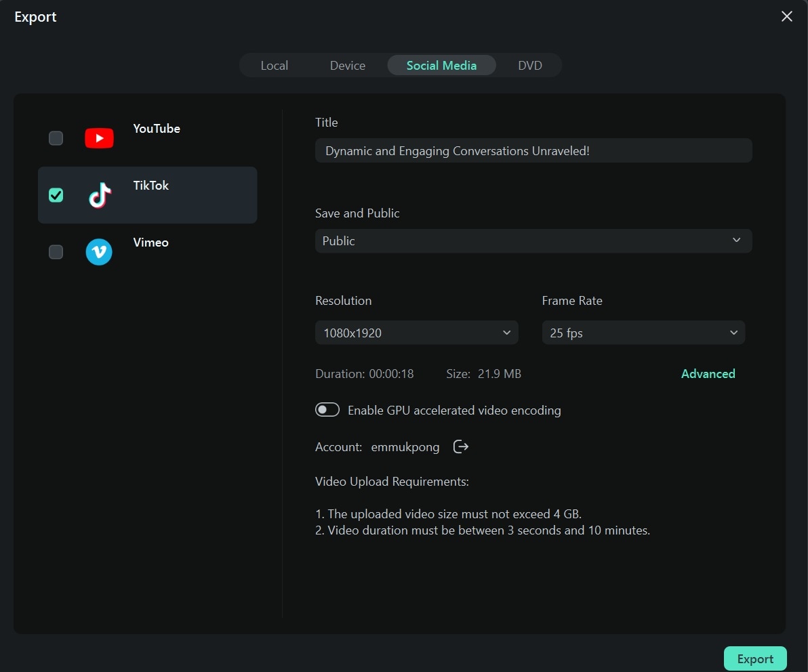The image size is (808, 672).
Task: Sign out of the emmukpong account
Action: [x=461, y=446]
